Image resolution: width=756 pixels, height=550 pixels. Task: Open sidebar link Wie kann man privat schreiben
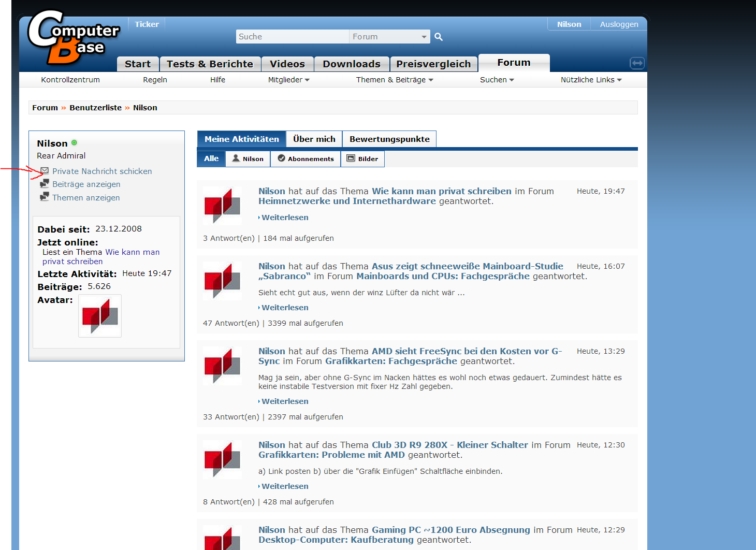click(x=101, y=257)
